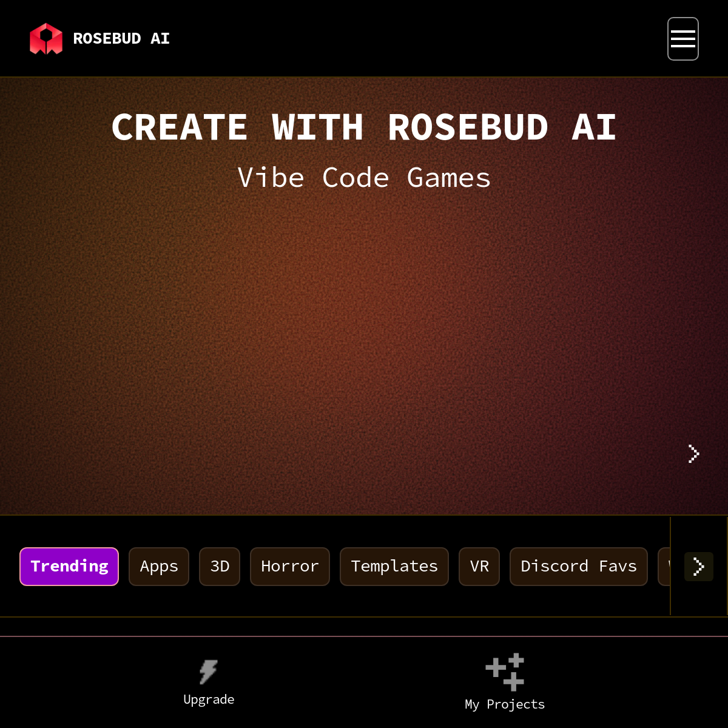Viewport: 728px width, 728px height.
Task: Filter by the 3D category
Action: pyautogui.click(x=220, y=566)
